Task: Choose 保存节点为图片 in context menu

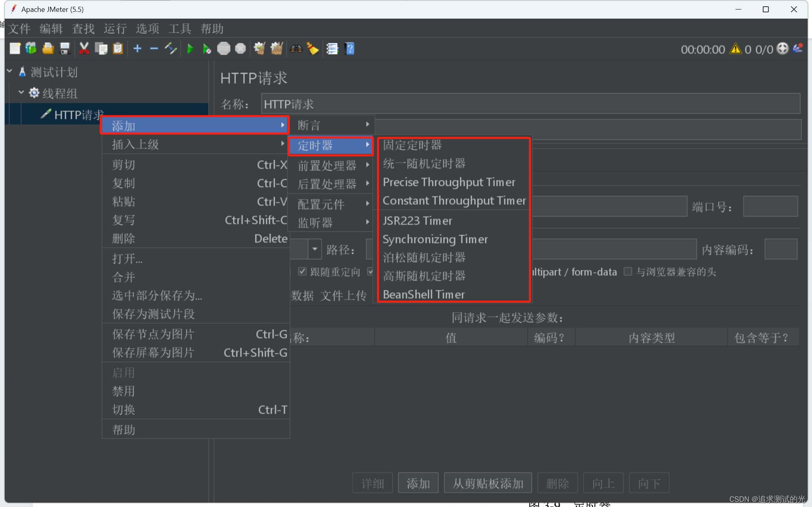Action: [x=195, y=334]
